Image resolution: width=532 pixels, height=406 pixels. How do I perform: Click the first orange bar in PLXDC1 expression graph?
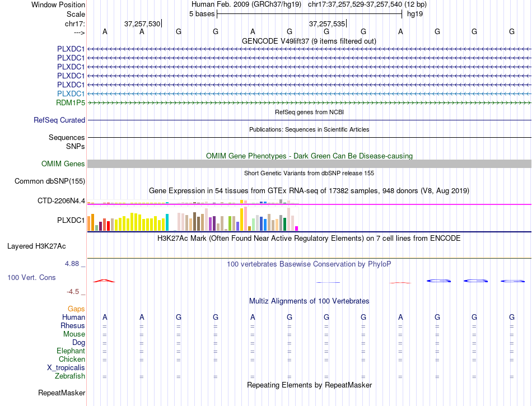click(x=89, y=223)
